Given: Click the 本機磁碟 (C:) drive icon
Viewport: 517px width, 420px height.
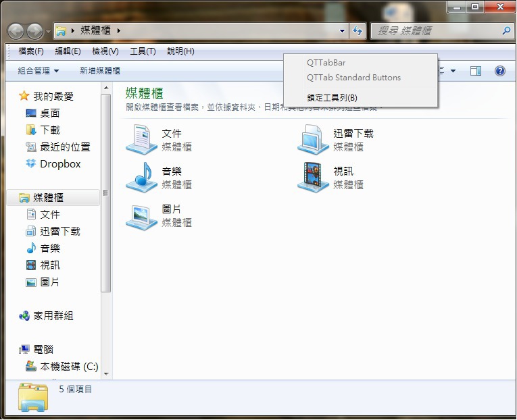Looking at the screenshot, I should coord(31,366).
